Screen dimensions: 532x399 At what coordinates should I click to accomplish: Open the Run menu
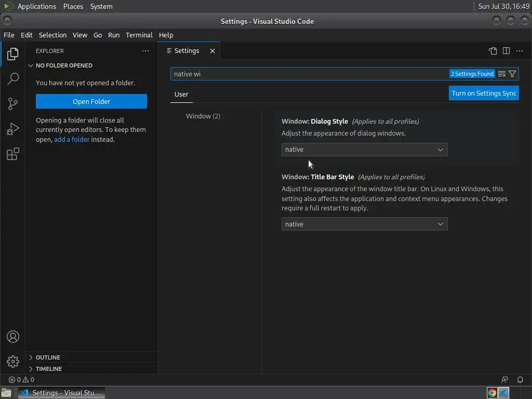tap(114, 35)
